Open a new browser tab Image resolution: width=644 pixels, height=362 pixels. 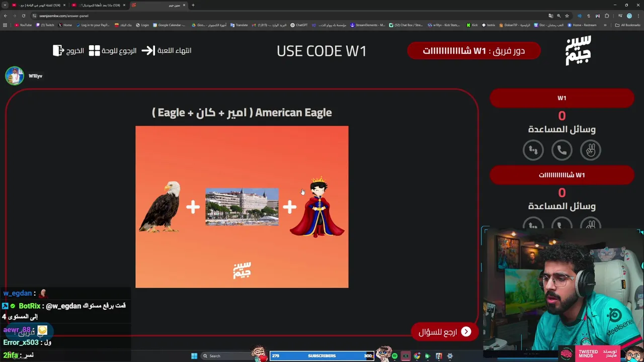pos(193,5)
